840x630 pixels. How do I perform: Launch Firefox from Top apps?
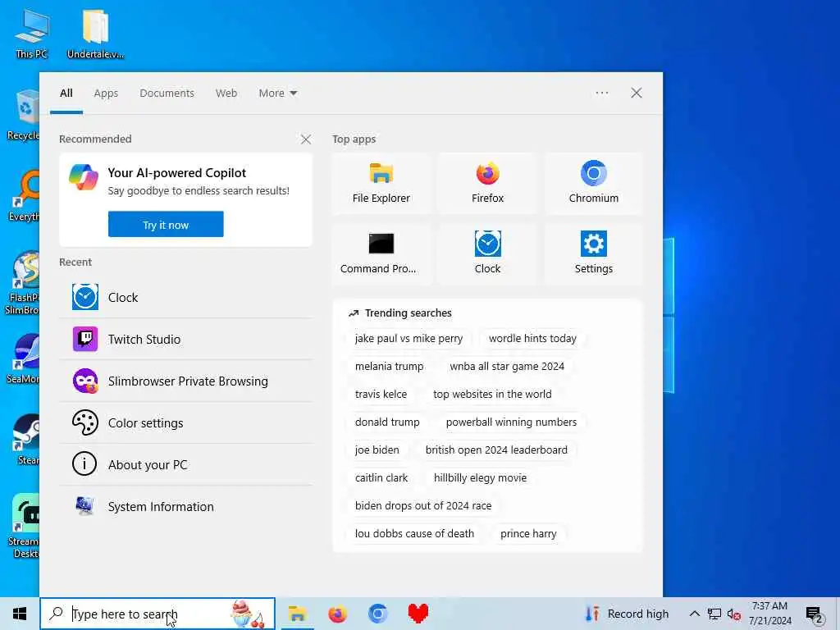(x=487, y=184)
